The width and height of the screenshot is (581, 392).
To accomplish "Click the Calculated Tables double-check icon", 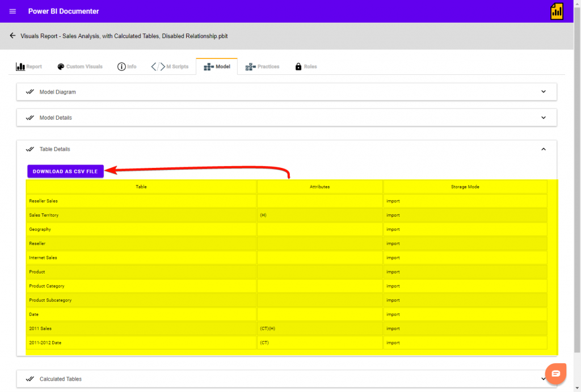I will click(30, 379).
